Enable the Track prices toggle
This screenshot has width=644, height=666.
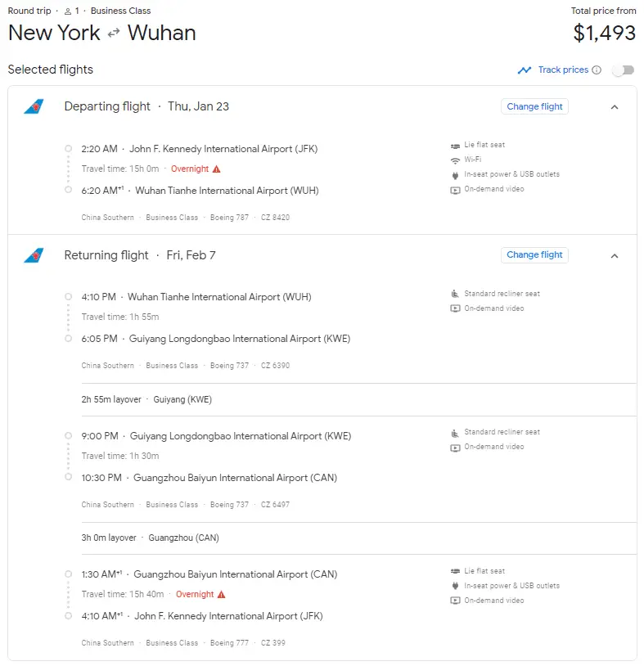623,70
